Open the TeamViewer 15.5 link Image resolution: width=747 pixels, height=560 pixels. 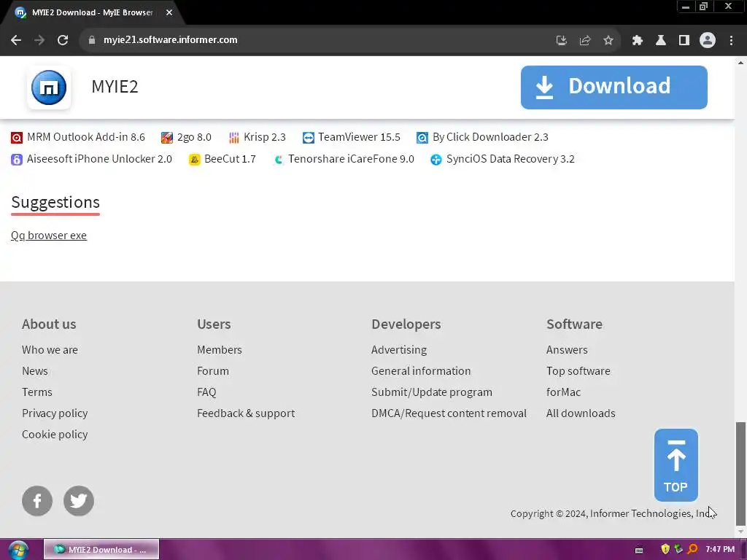click(x=359, y=137)
